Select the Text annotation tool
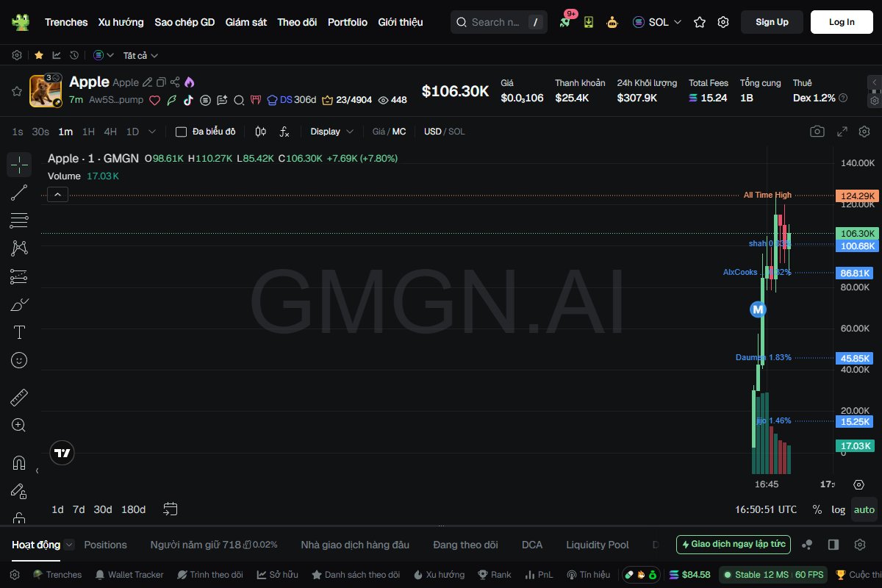This screenshot has width=882, height=588. click(x=19, y=332)
